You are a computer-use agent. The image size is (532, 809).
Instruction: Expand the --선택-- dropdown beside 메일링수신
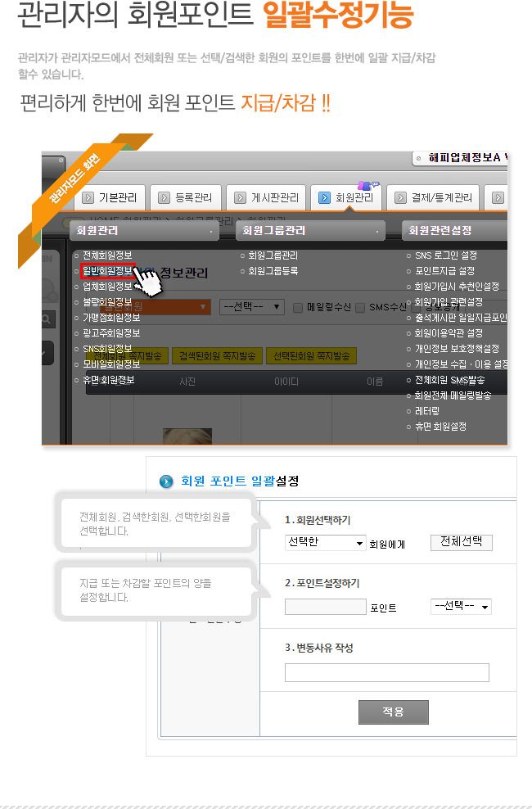point(252,307)
